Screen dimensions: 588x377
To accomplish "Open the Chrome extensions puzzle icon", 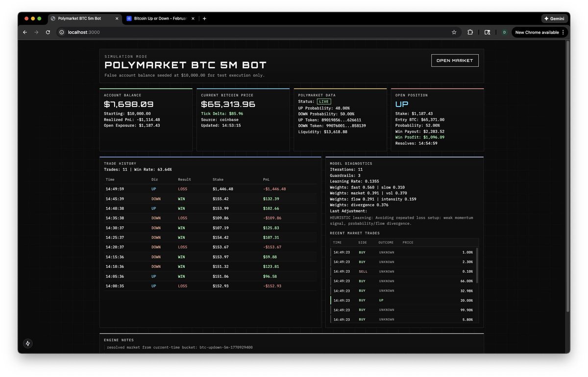I will (x=470, y=32).
